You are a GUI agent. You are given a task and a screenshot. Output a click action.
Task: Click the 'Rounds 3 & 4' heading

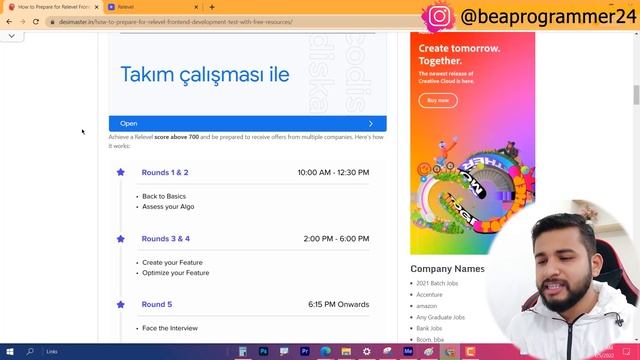tap(166, 239)
